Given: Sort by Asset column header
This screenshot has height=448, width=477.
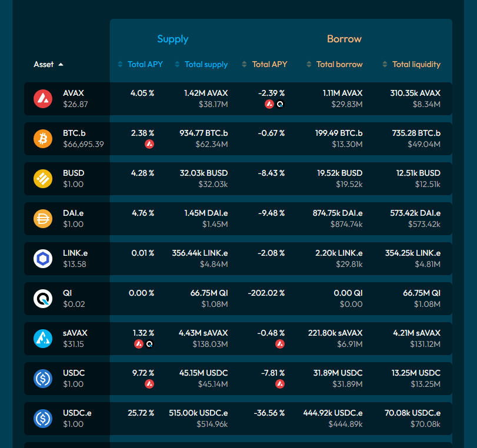Looking at the screenshot, I should coord(48,65).
